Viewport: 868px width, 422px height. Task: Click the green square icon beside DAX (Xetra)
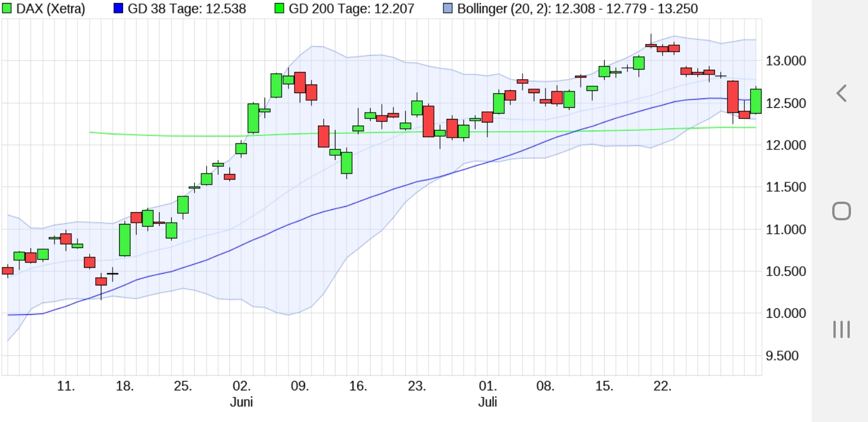coord(8,9)
